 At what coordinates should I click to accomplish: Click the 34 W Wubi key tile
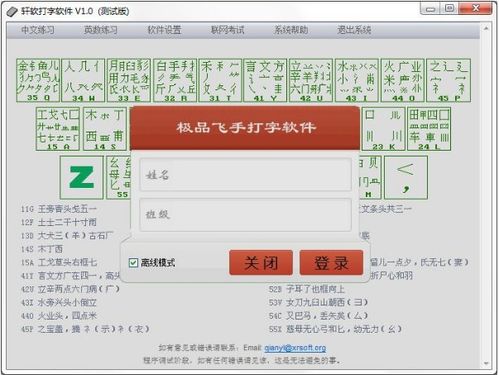click(83, 80)
